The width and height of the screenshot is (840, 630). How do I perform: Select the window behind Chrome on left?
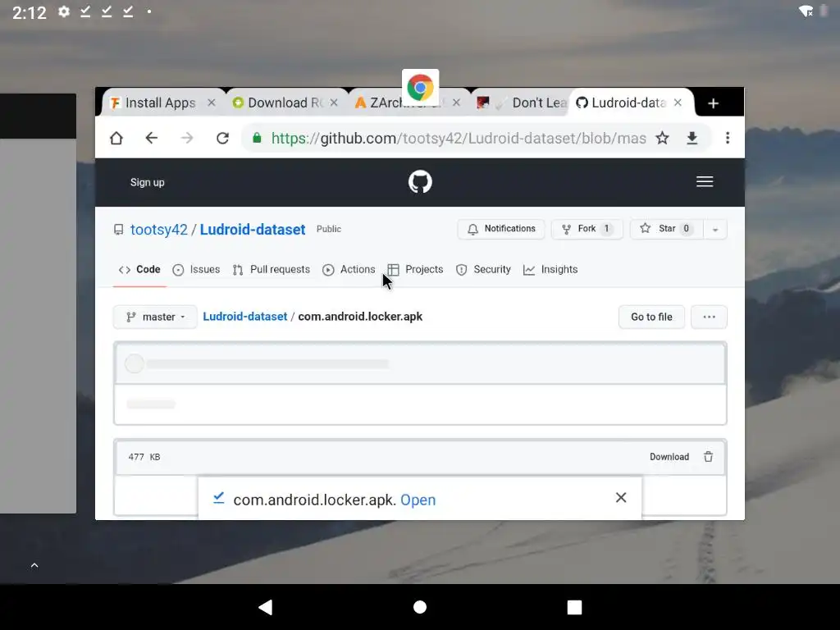(38, 304)
